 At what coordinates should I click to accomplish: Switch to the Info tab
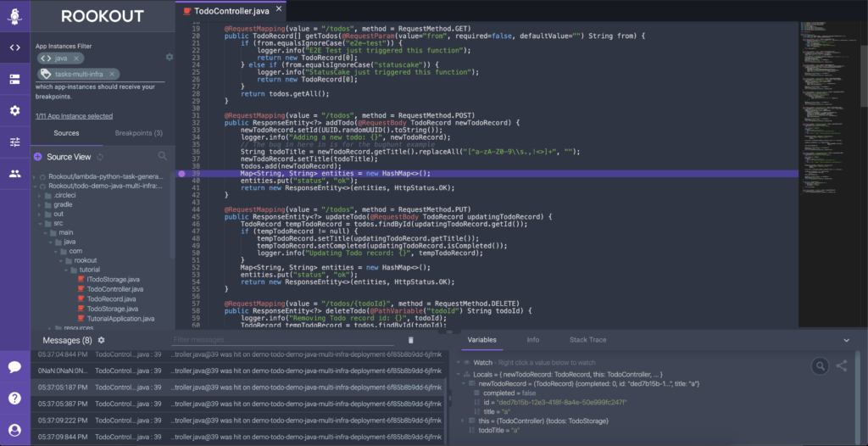[533, 340]
